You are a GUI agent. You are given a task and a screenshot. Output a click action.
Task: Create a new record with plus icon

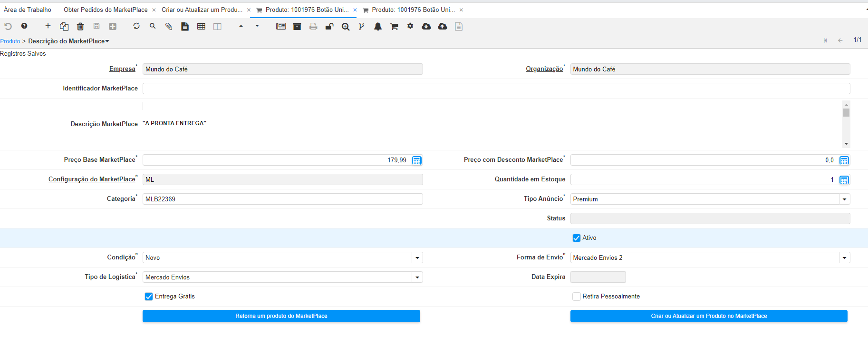(x=48, y=26)
